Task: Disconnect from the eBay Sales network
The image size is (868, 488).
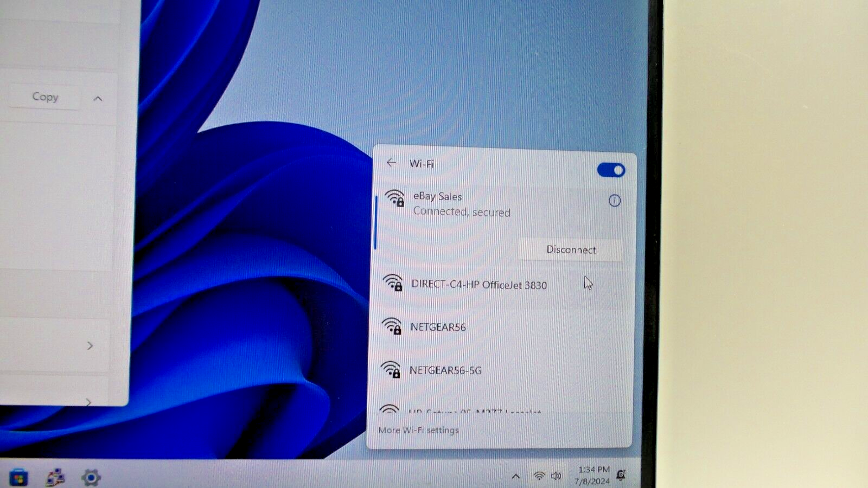Action: 571,250
